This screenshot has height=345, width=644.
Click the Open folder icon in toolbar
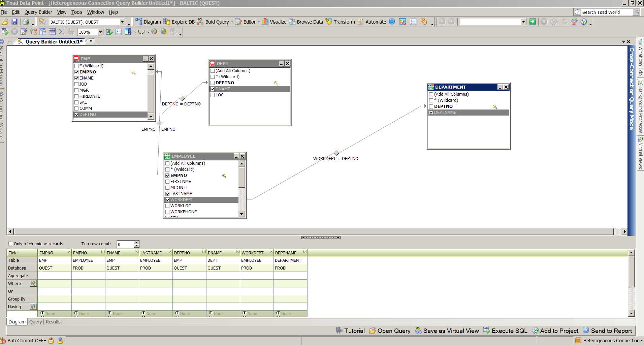tap(5, 22)
